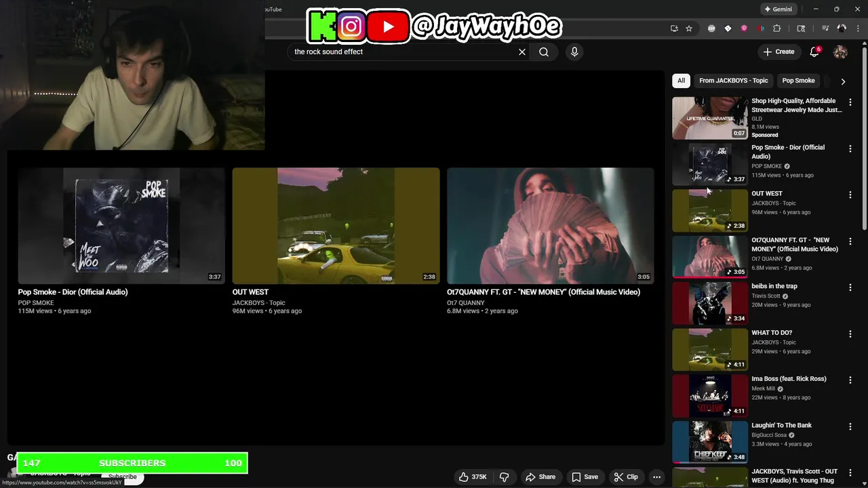This screenshot has height=488, width=868.
Task: Bookmark this page with the star icon
Action: tap(689, 28)
